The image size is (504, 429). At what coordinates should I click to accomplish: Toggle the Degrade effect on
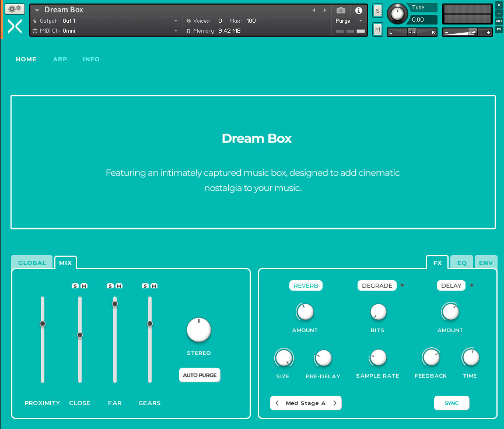tap(376, 286)
